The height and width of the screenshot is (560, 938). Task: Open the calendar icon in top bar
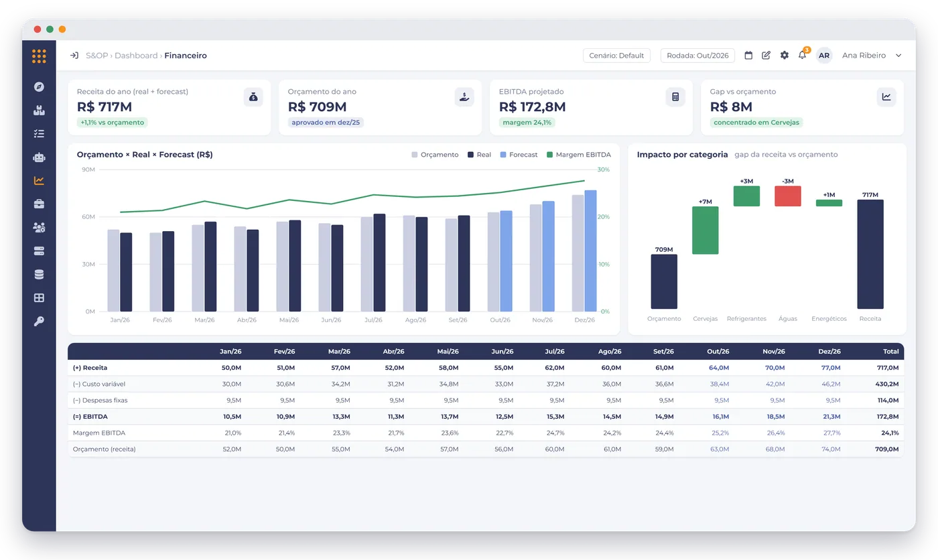coord(748,56)
